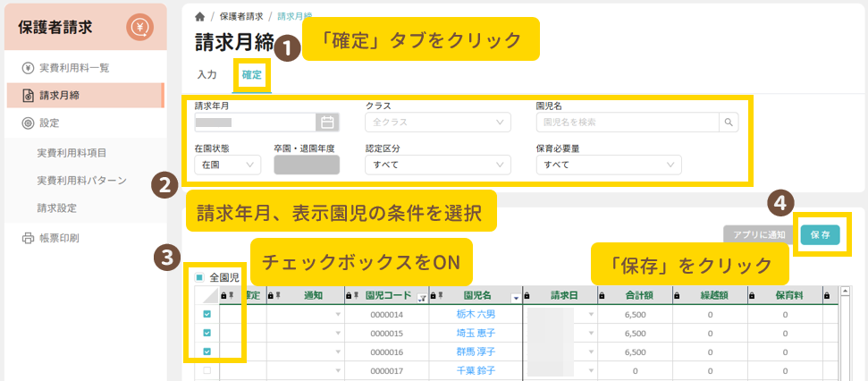
Task: Switch to the 入力 tab
Action: pos(207,75)
